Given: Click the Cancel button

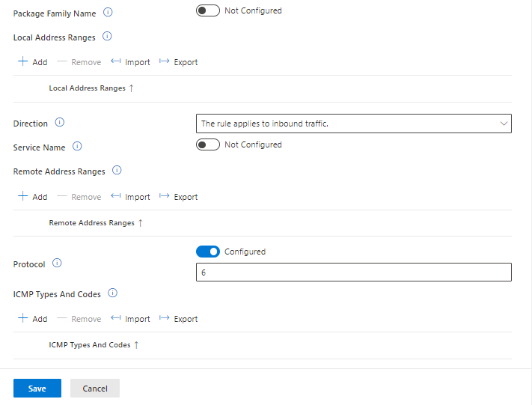Looking at the screenshot, I should coord(95,389).
